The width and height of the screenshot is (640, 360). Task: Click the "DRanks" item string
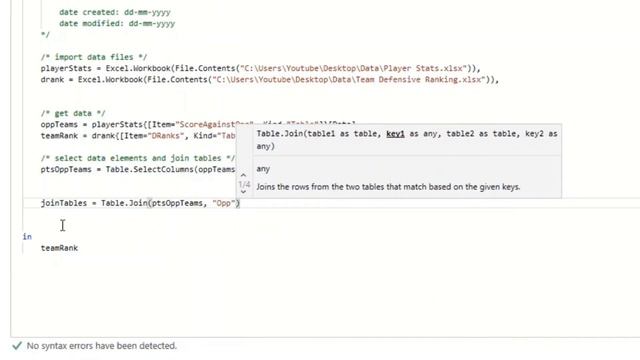tap(166, 136)
